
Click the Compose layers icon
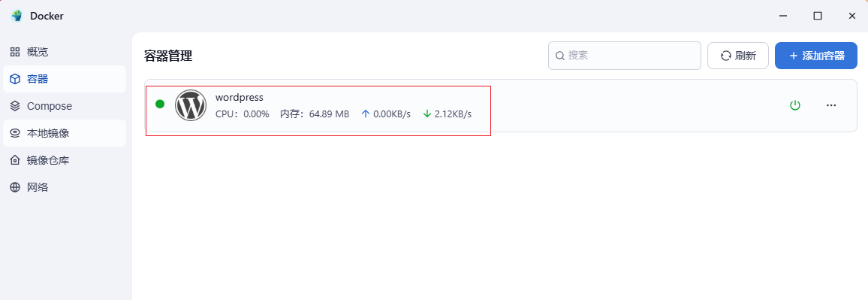pyautogui.click(x=15, y=106)
